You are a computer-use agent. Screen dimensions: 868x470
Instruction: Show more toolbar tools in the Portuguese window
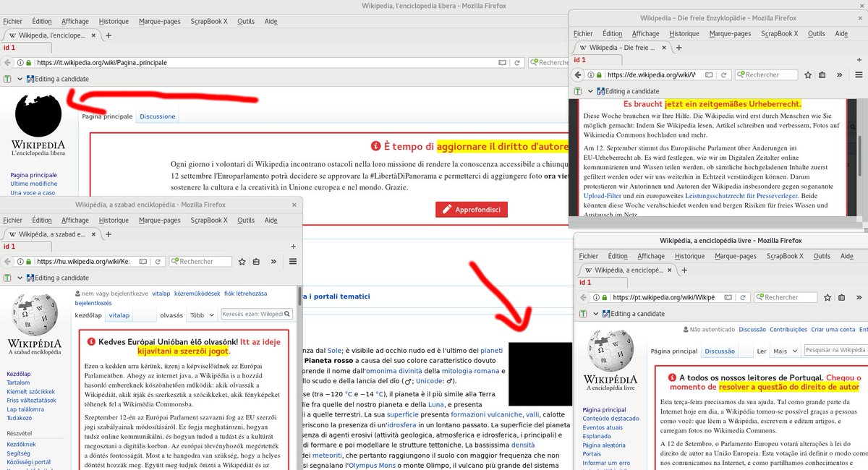coord(859,297)
